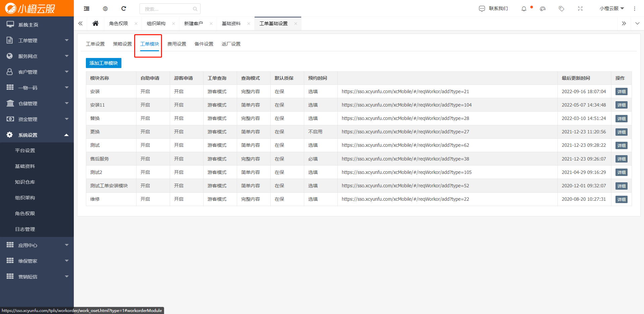This screenshot has height=314, width=644.
Task: Click the 服务网点 globe icon
Action: tap(10, 56)
